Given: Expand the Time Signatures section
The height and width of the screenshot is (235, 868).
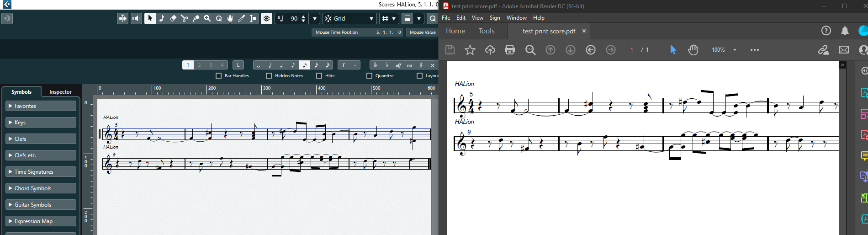Looking at the screenshot, I should [x=41, y=172].
